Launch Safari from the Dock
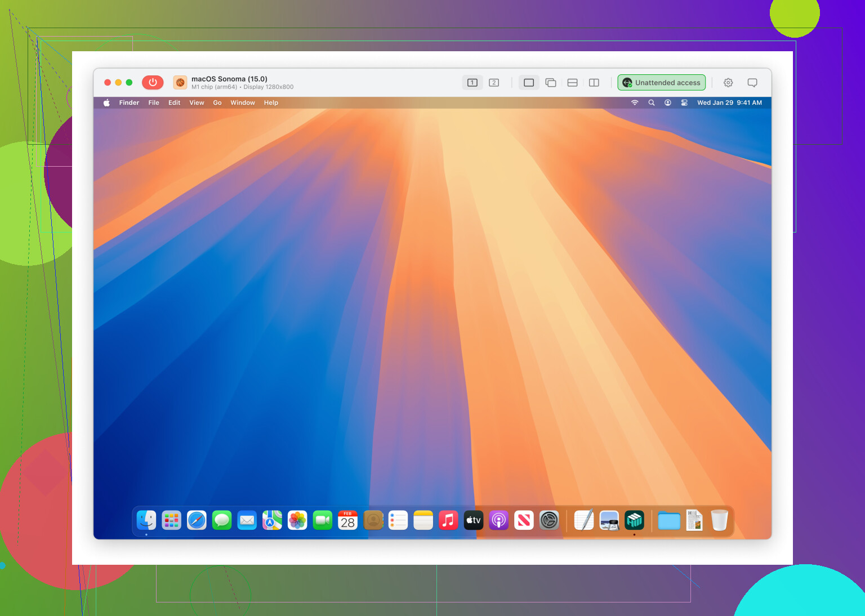 pos(197,520)
